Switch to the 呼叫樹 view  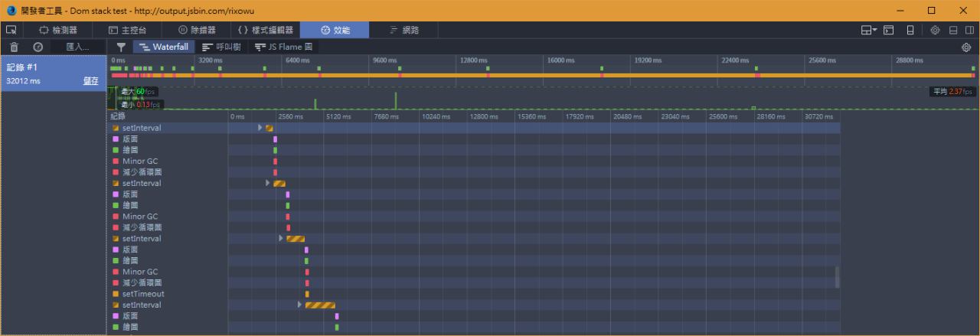click(x=221, y=47)
